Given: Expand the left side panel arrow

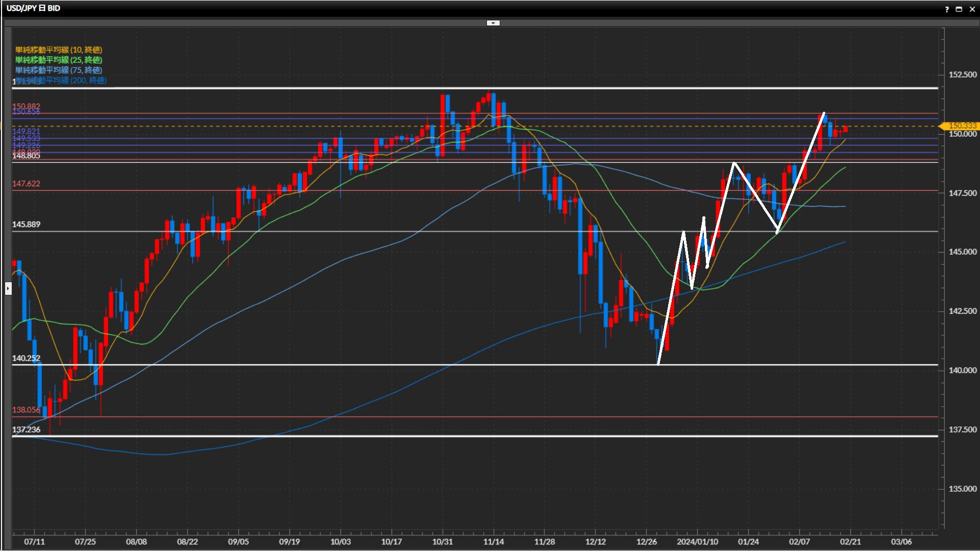Looking at the screenshot, I should point(8,289).
